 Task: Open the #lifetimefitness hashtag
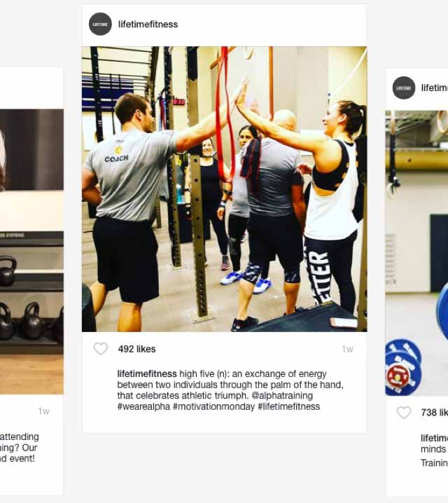(288, 407)
